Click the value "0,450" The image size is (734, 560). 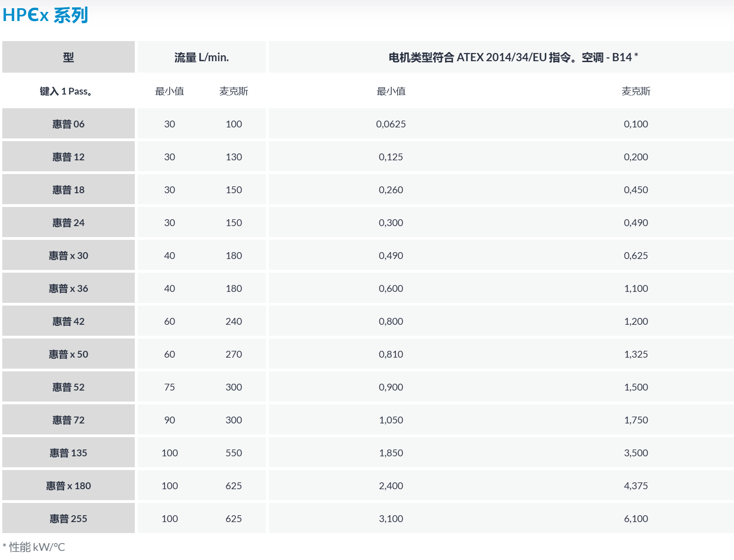point(636,190)
